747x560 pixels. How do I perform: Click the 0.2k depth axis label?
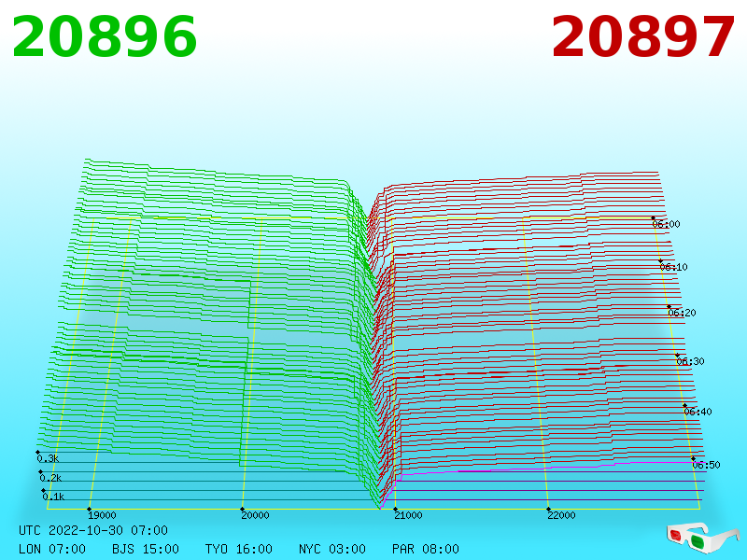point(50,478)
